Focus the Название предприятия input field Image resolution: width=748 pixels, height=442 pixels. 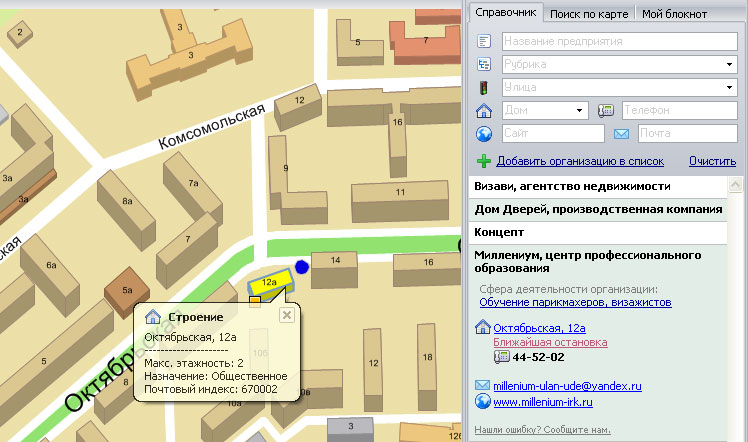pos(620,41)
